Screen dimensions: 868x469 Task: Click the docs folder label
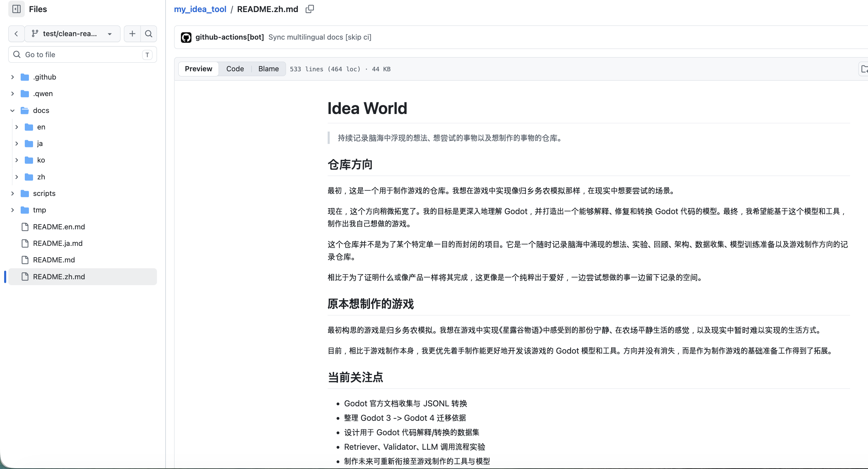[x=41, y=111]
